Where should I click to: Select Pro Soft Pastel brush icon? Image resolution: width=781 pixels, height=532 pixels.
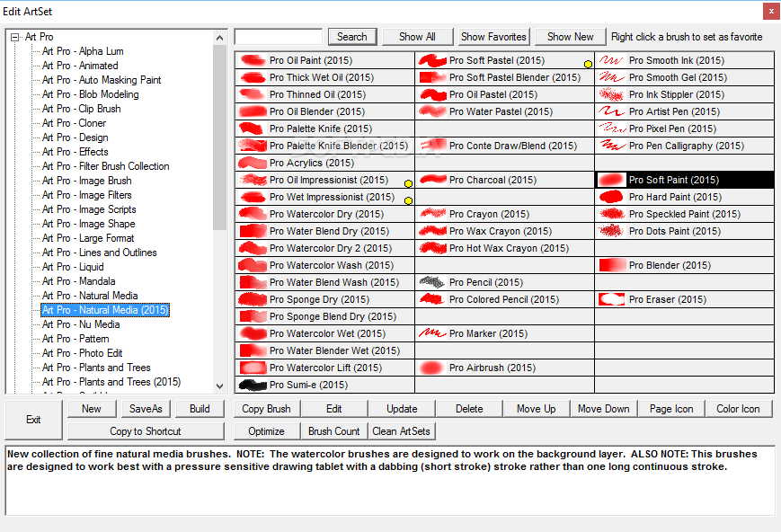point(432,60)
